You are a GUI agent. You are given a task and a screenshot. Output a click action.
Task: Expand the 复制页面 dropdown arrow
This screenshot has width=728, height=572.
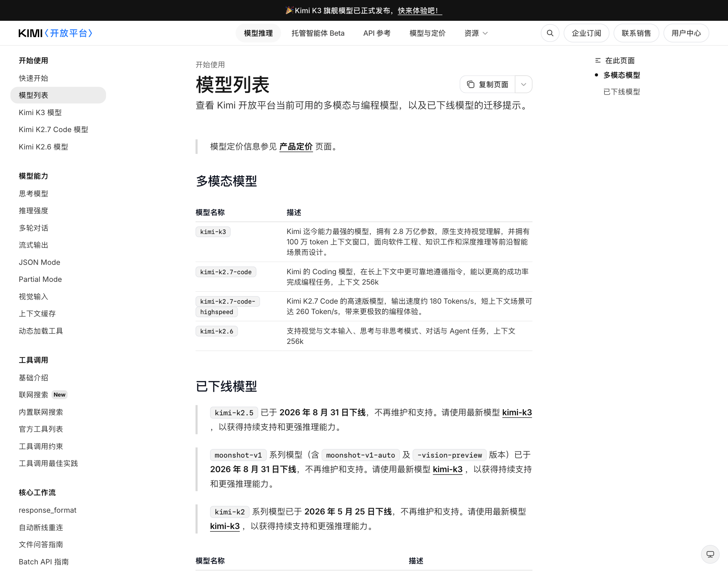523,84
